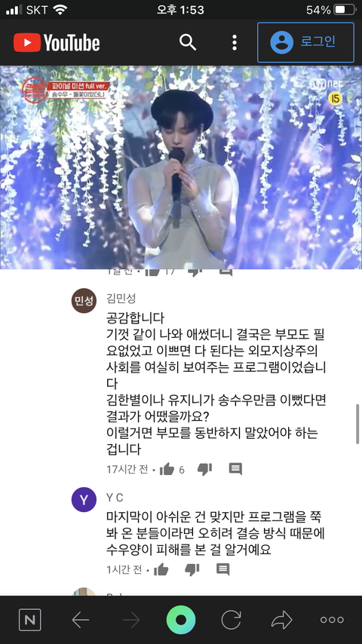The image size is (362, 644).
Task: Go back with browser left arrow
Action: [81, 620]
